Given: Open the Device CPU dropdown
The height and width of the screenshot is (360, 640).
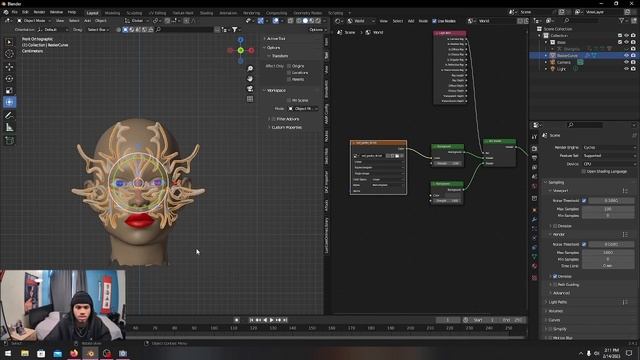Looking at the screenshot, I should click(x=609, y=164).
